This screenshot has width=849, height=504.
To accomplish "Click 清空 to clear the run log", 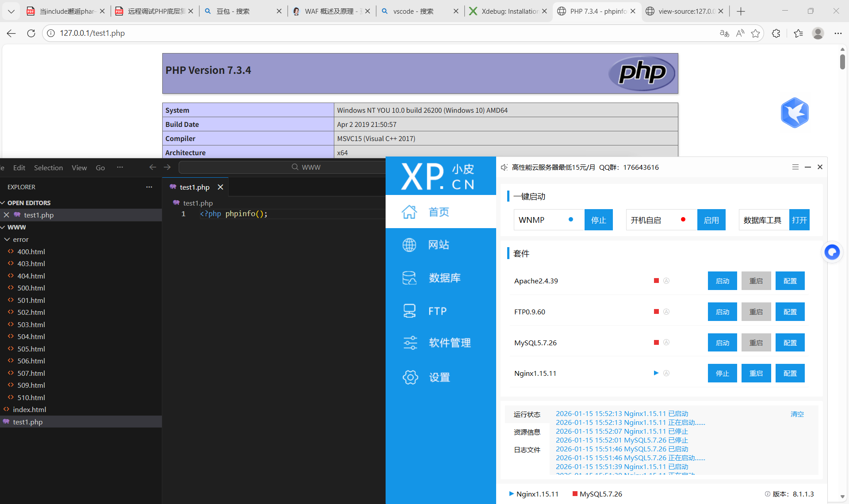I will coord(797,414).
